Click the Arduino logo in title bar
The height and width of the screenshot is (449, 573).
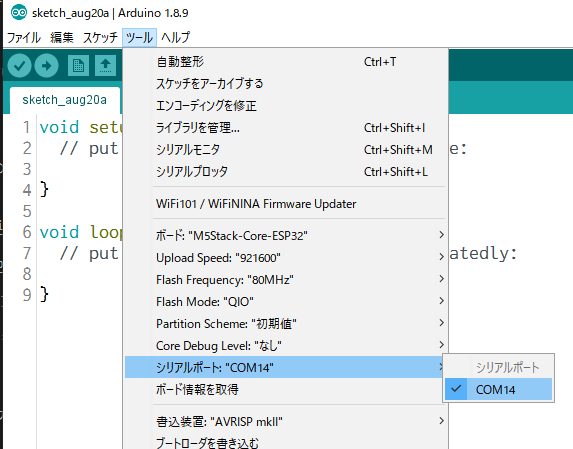tap(19, 13)
